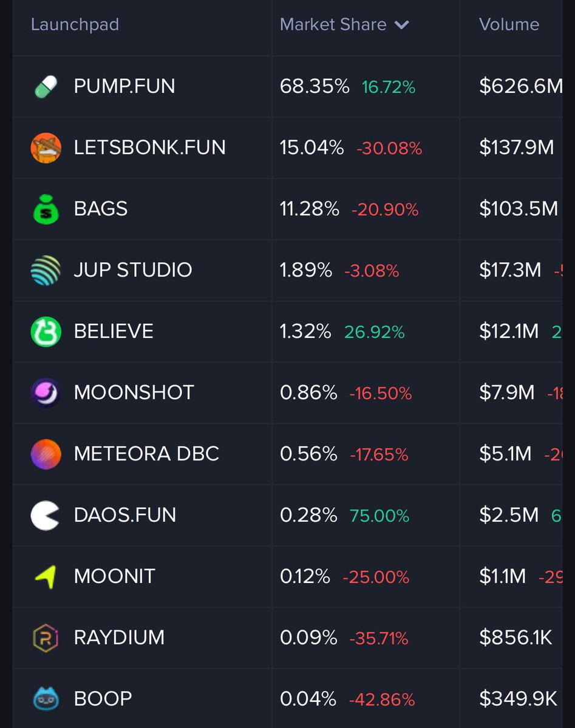
Task: Open the RAYDIUM launchpad name
Action: coord(119,638)
